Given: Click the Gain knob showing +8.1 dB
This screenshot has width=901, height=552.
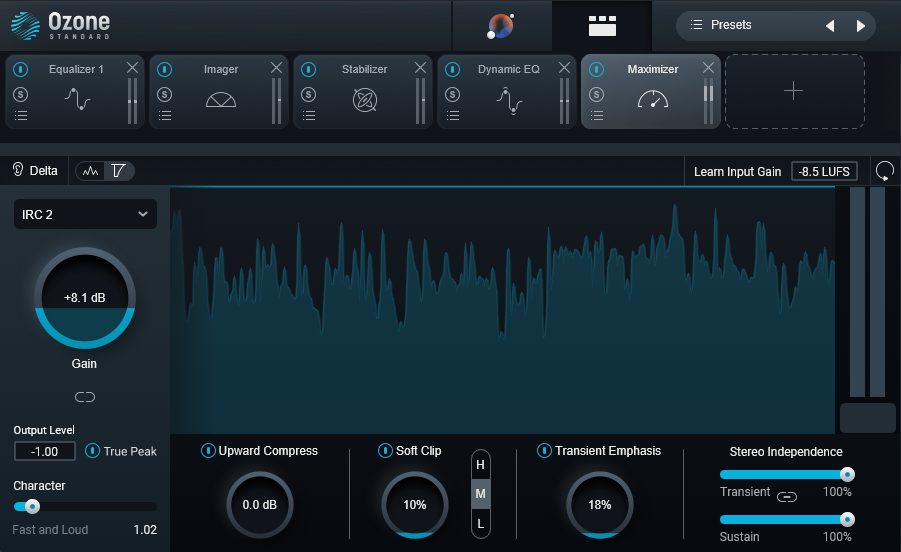Looking at the screenshot, I should click(85, 298).
